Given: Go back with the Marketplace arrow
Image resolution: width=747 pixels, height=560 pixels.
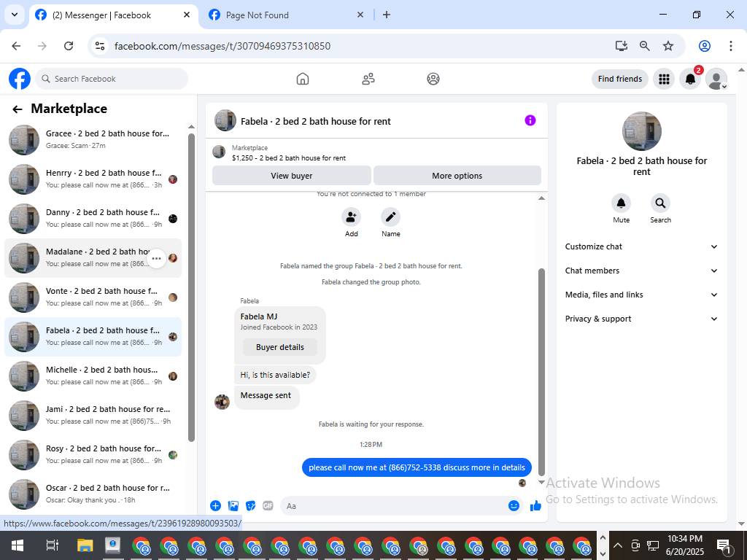Looking at the screenshot, I should pos(18,109).
